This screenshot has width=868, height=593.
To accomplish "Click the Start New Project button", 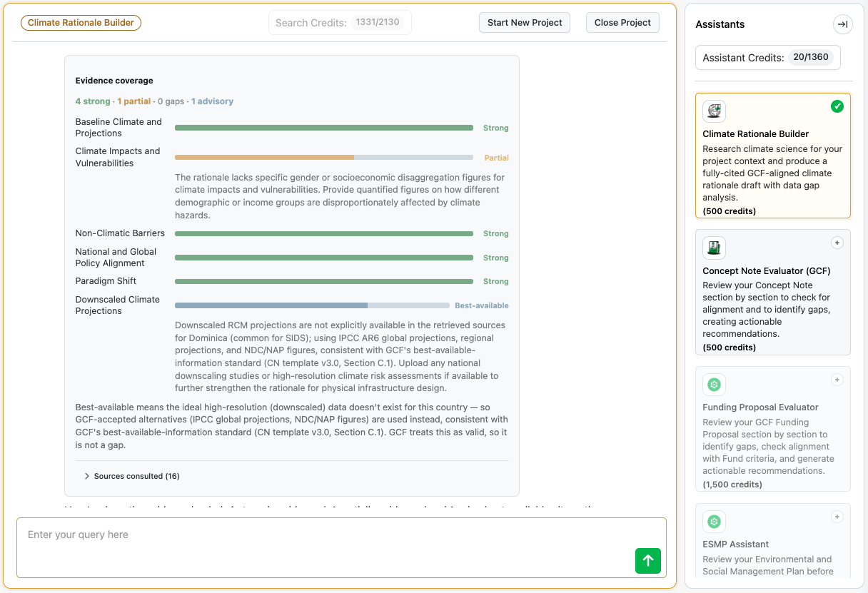I will tap(525, 23).
